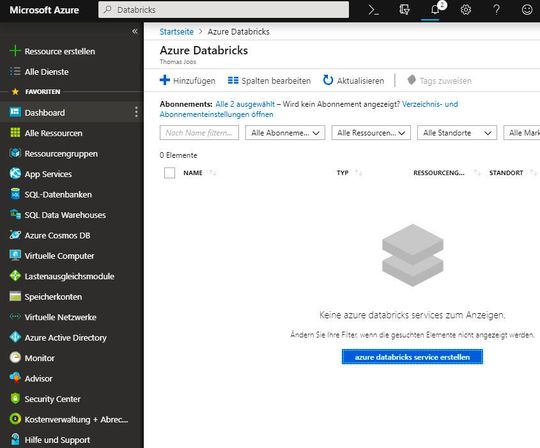Open the settings gear in top bar
The image size is (540, 448).
tap(466, 10)
